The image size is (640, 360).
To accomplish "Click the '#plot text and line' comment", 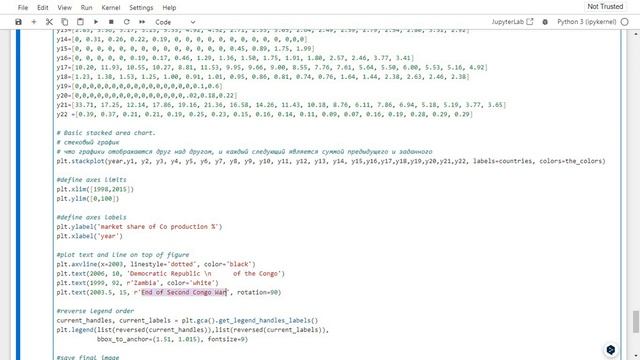I will 123,255.
